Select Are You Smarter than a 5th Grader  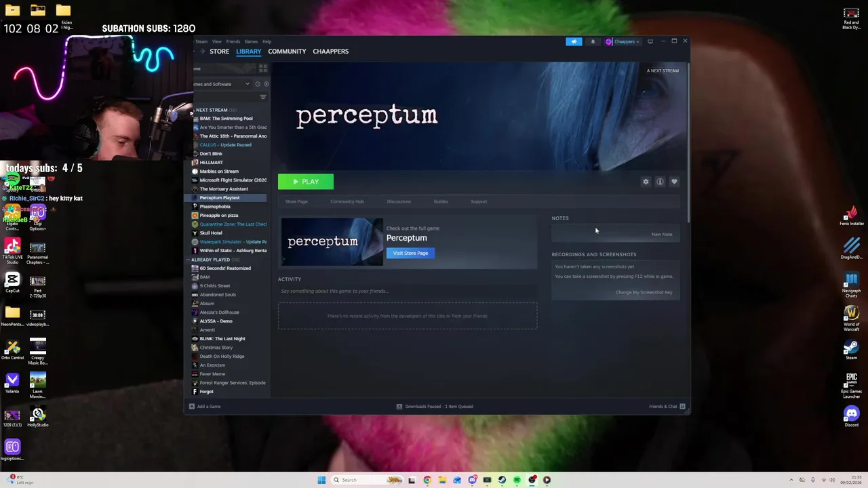click(x=229, y=127)
